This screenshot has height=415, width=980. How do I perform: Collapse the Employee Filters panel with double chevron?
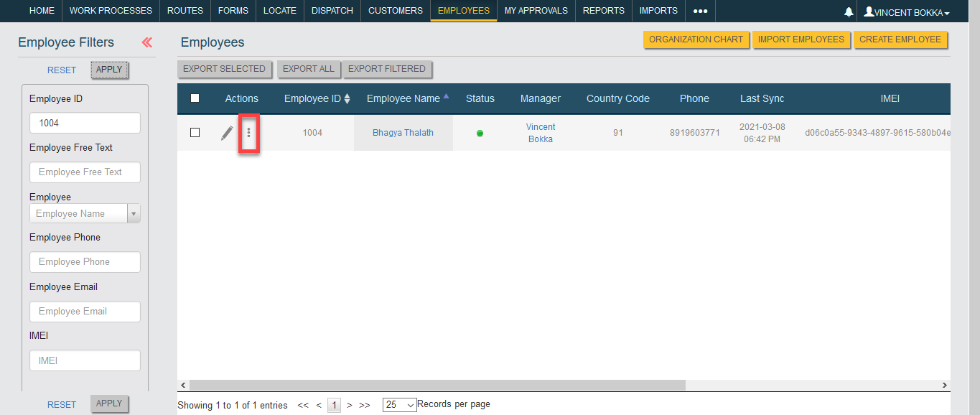147,42
